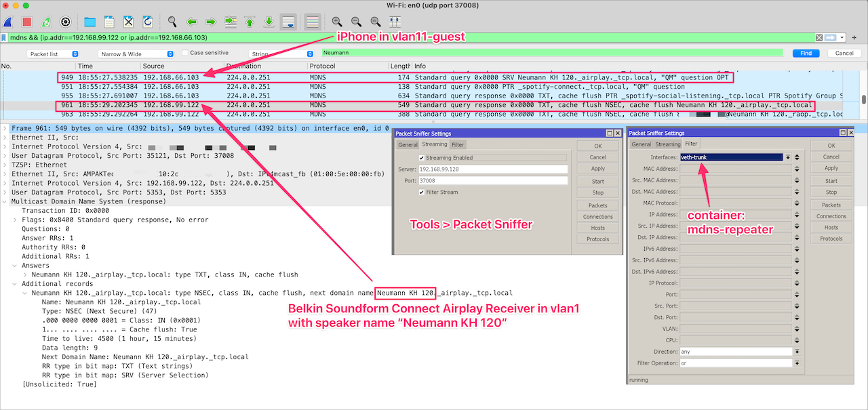Open the Interfaces veth-trunk dropdown arrow

tap(789, 157)
